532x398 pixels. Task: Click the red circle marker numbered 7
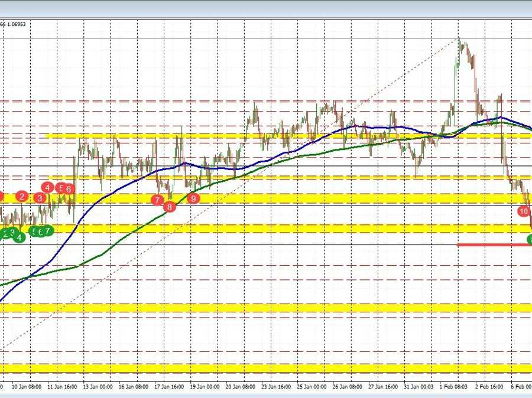[157, 200]
